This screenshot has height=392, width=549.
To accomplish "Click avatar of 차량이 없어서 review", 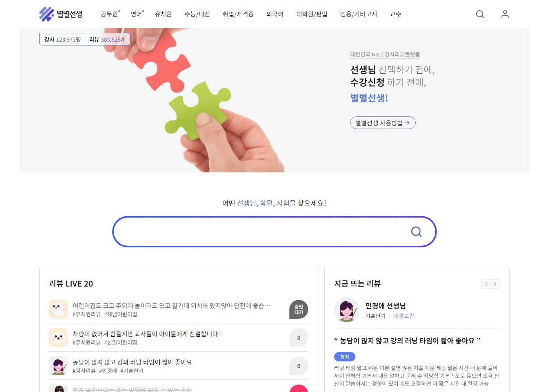I will tap(58, 338).
